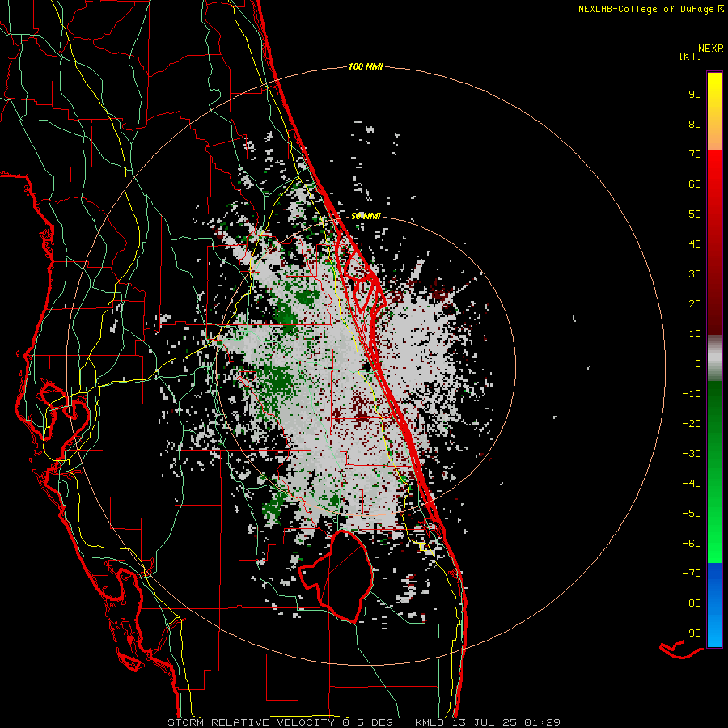Click the 80 value on the velocity scale
Image resolution: width=728 pixels, height=728 pixels.
click(695, 124)
